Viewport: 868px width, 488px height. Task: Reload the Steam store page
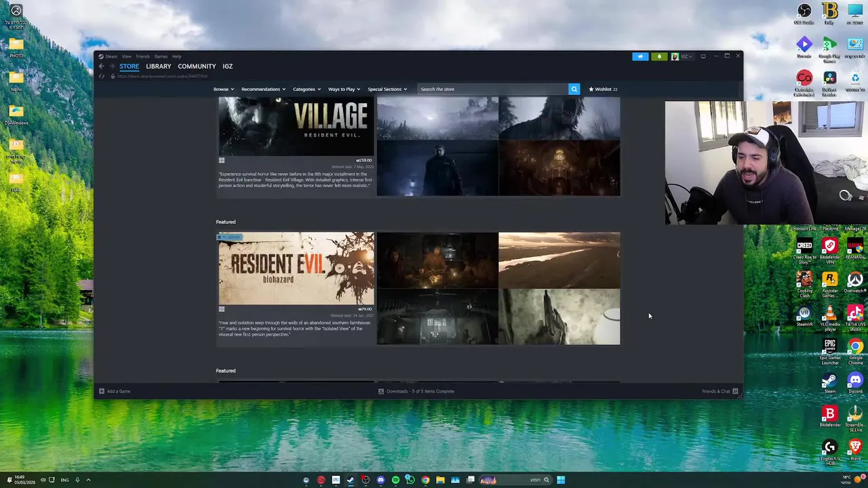click(x=102, y=76)
